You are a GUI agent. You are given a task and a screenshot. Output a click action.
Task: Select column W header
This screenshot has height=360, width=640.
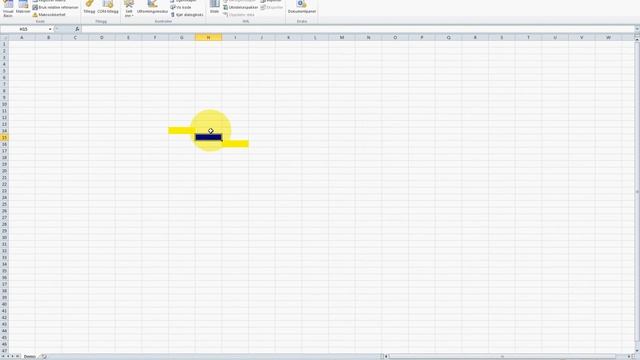[608, 38]
